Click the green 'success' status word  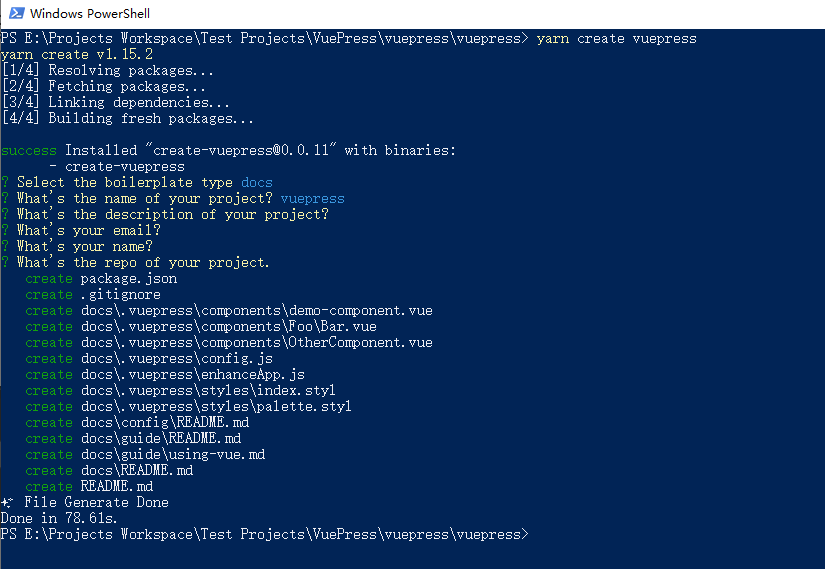28,151
